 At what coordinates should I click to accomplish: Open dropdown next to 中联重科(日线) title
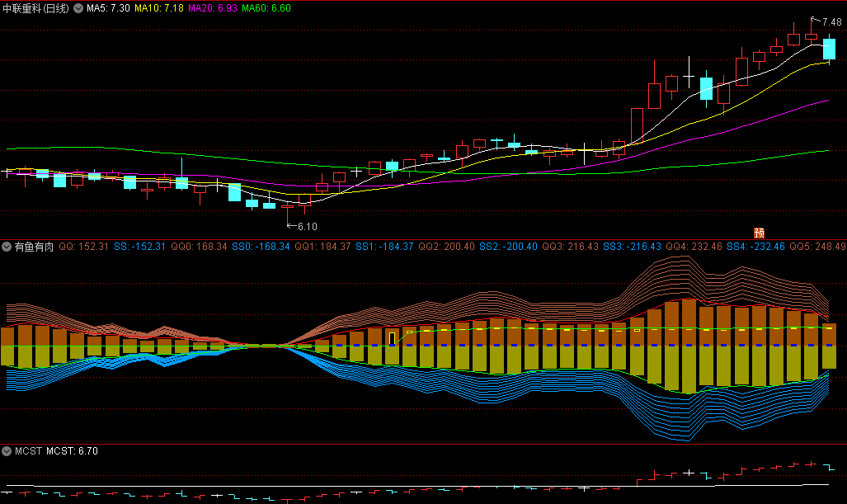point(78,8)
